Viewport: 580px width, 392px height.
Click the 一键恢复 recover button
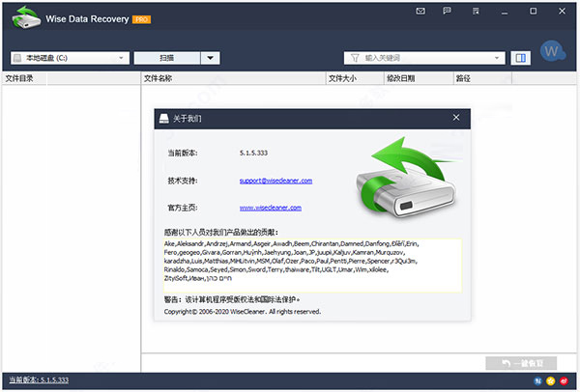pos(521,364)
